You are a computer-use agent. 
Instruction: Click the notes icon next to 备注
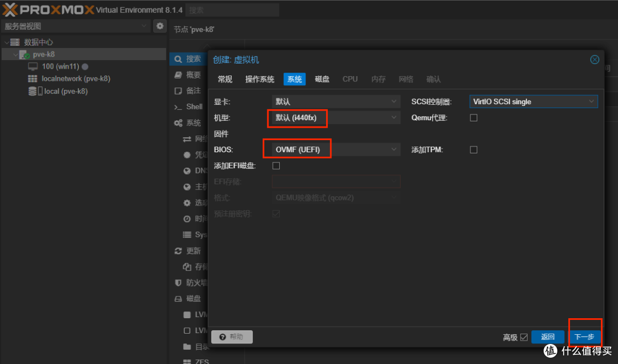click(178, 90)
